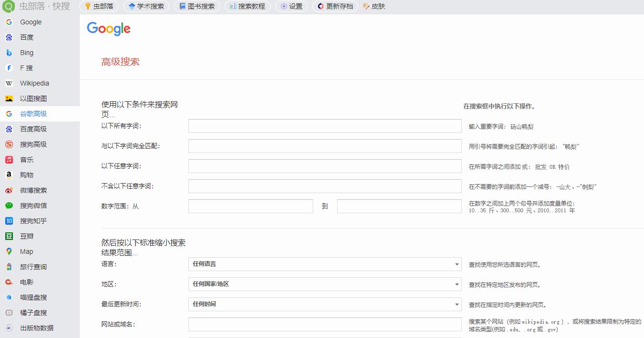This screenshot has width=644, height=338.
Task: Click the hint 查找使用您所选语言的网页
Action: (505, 264)
